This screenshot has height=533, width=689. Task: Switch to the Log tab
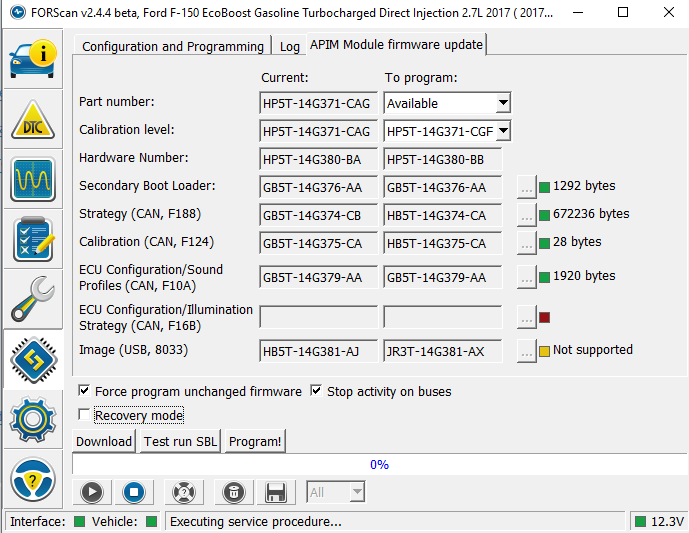click(x=289, y=46)
